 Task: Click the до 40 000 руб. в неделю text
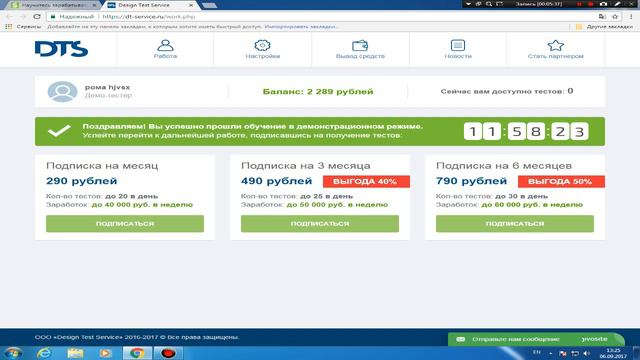click(142, 204)
